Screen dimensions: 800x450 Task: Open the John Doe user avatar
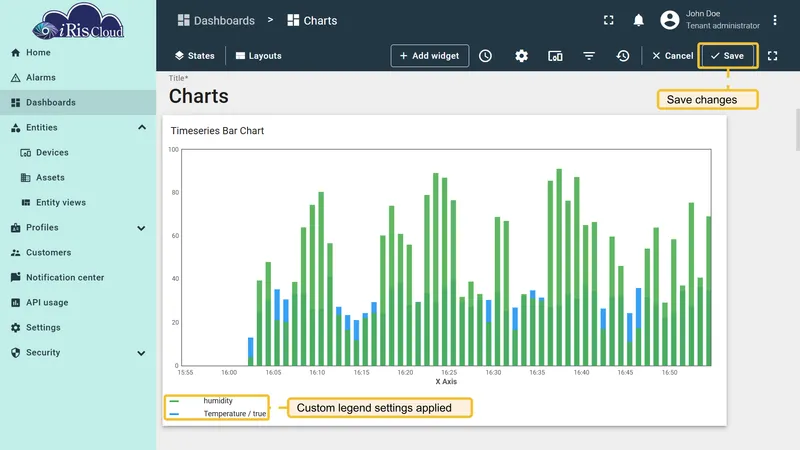coord(670,20)
